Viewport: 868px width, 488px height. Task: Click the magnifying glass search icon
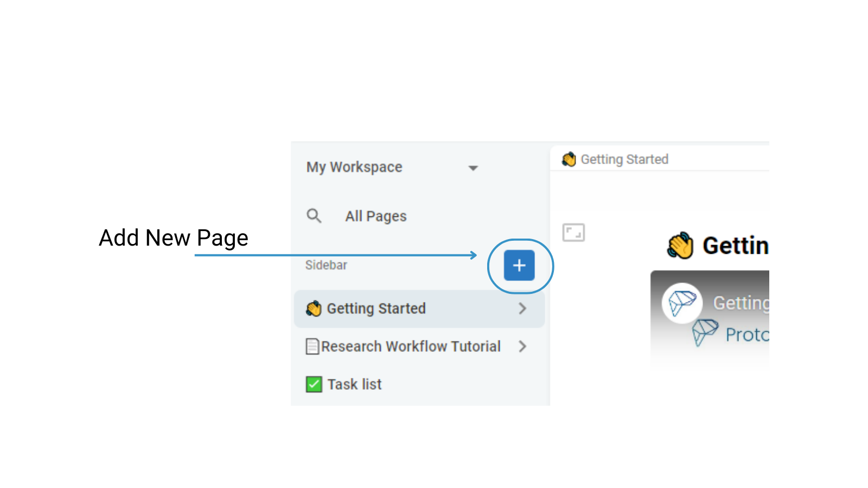(314, 216)
